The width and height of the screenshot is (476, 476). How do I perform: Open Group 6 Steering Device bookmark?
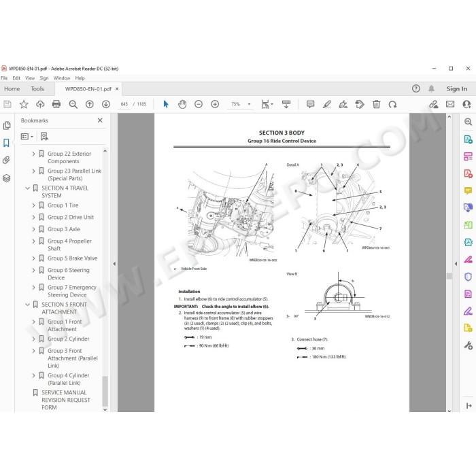(69, 274)
